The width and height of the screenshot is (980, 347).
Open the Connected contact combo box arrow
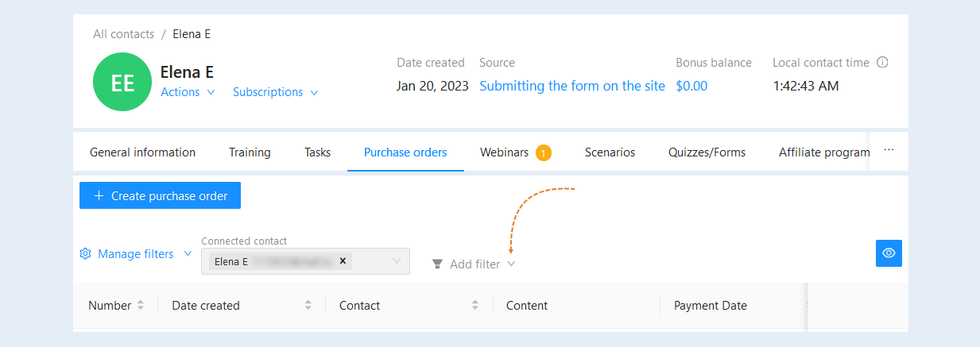397,261
